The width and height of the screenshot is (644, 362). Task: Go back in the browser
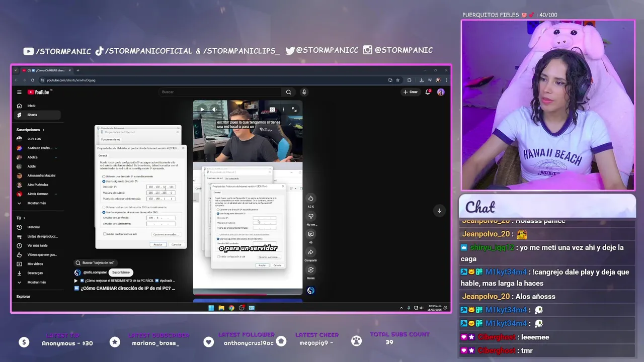point(16,80)
